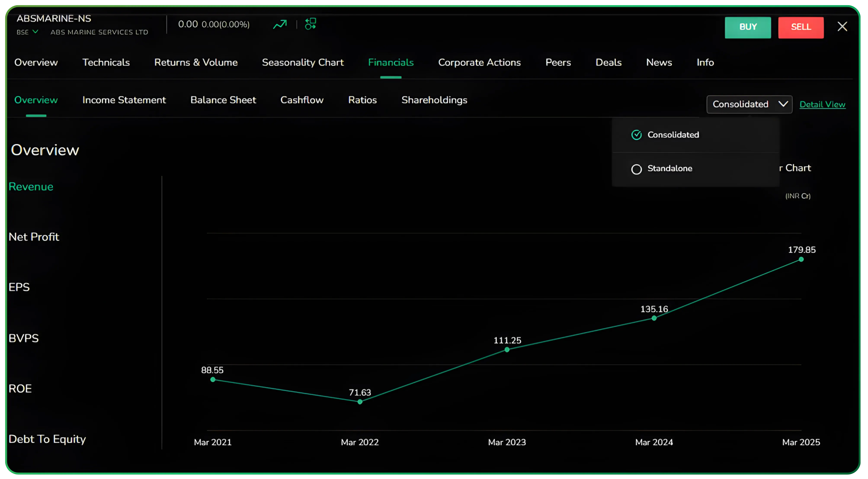Click the Mar 2025 data point on chart

801,260
